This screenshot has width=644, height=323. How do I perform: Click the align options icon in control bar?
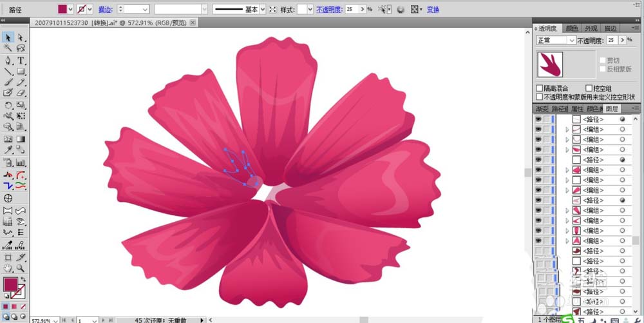point(416,9)
